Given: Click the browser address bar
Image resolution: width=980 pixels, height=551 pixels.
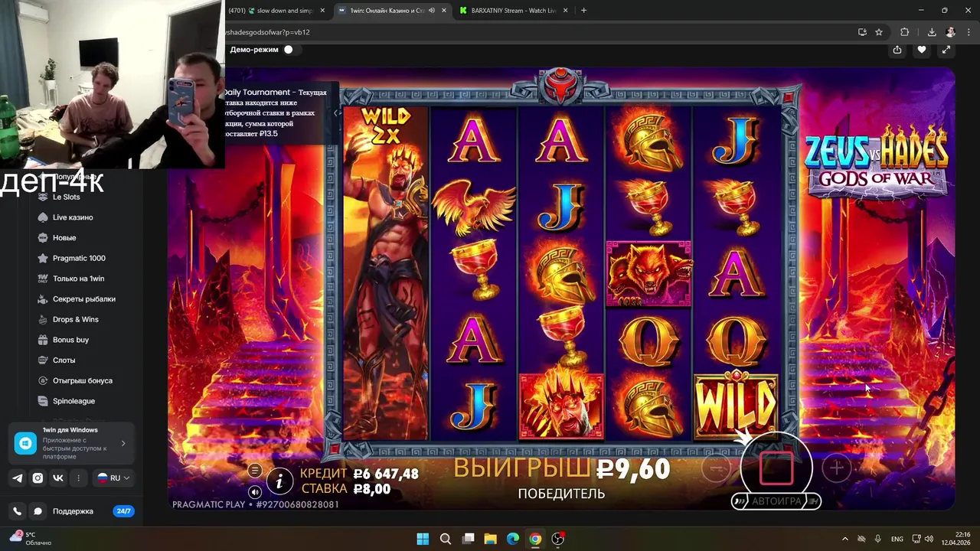Looking at the screenshot, I should click(x=536, y=32).
